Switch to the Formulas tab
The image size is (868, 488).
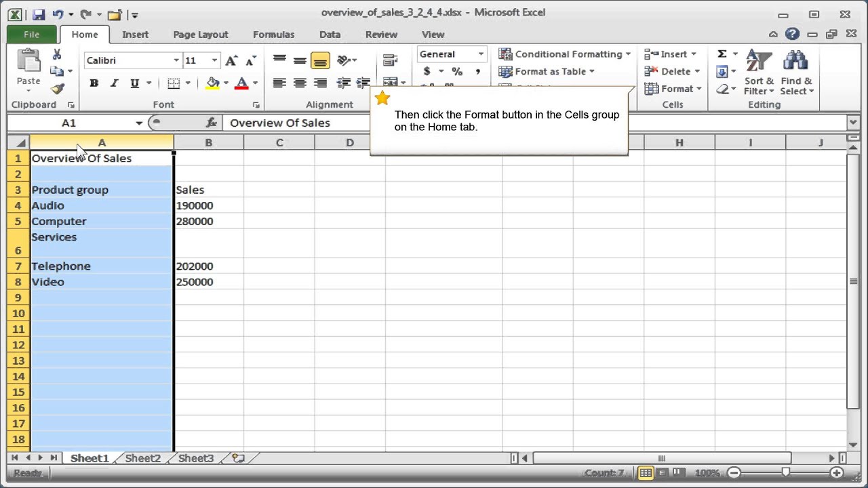coord(273,35)
